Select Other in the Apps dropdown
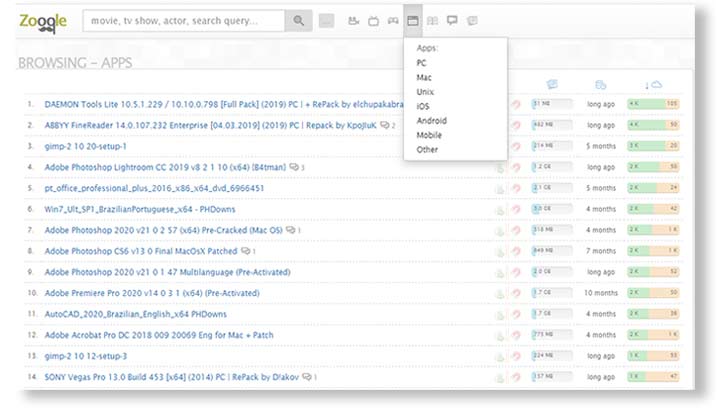 [427, 150]
